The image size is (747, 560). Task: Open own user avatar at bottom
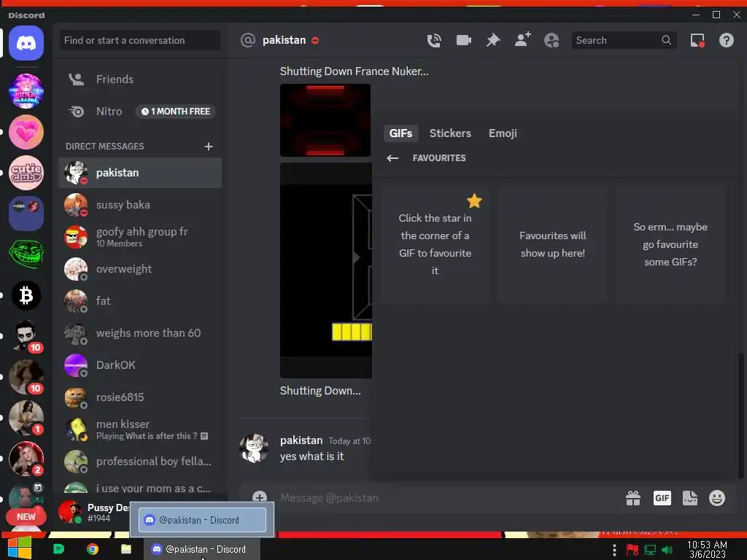69,513
